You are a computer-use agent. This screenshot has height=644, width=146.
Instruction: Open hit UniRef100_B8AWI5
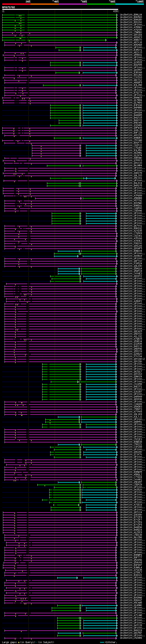tap(131, 98)
